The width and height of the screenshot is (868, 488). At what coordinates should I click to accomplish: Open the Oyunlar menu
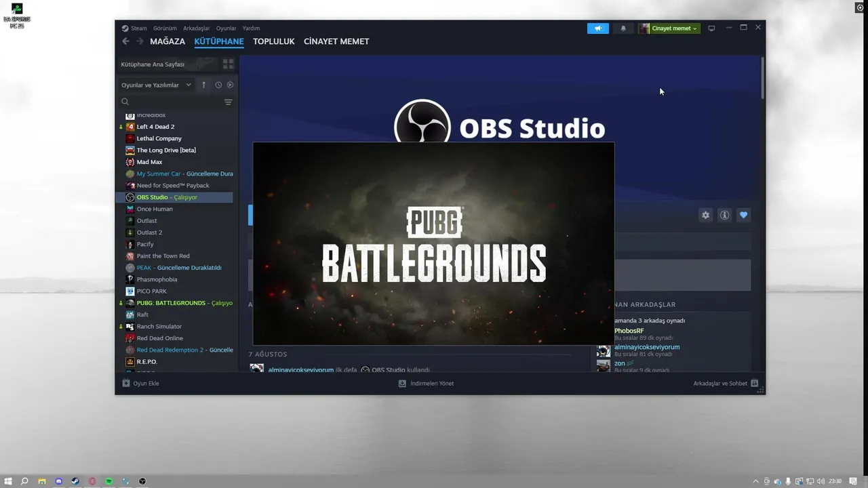pos(226,28)
